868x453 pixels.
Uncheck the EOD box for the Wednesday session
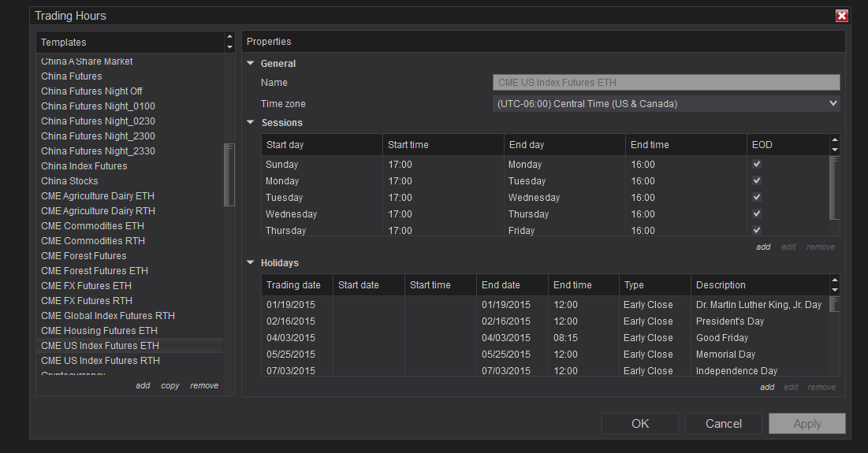click(x=757, y=214)
